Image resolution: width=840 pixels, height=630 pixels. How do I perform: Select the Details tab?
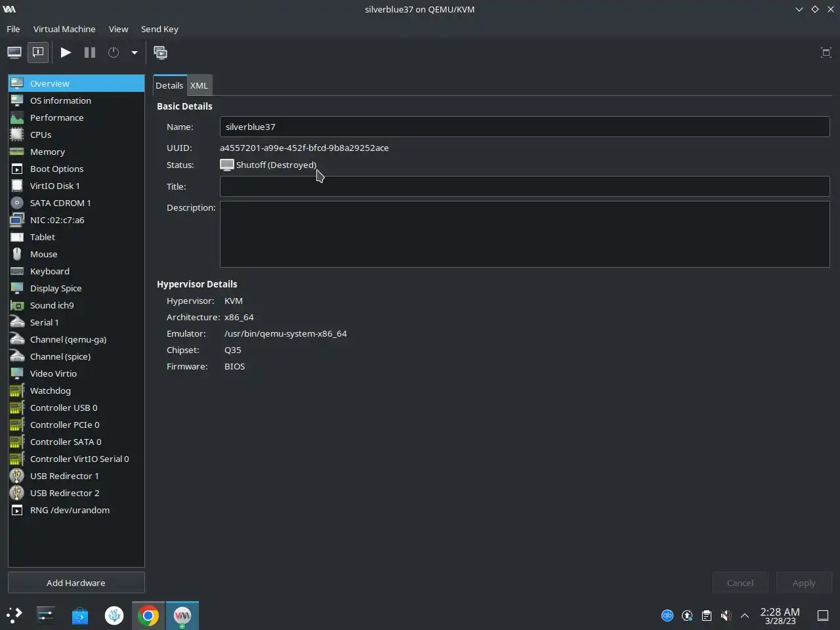(x=169, y=85)
